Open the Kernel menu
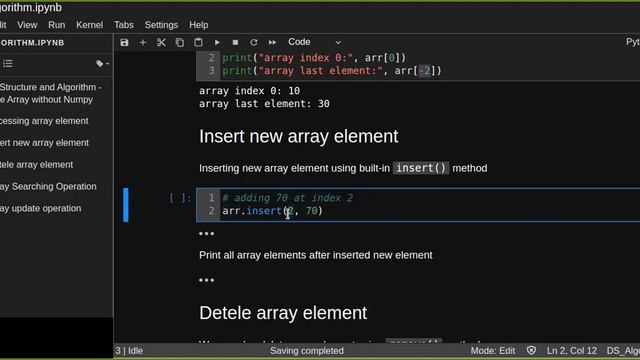This screenshot has height=360, width=640. [x=89, y=25]
